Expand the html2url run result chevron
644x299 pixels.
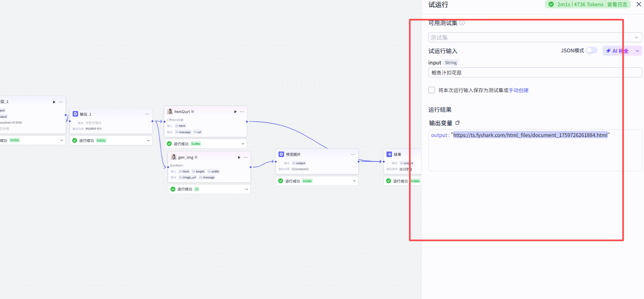pos(243,144)
